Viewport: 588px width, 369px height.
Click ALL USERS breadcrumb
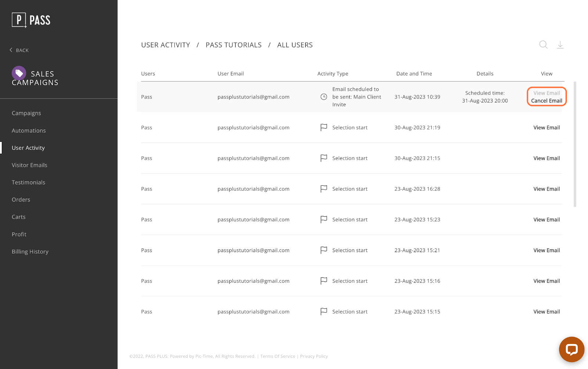point(295,45)
